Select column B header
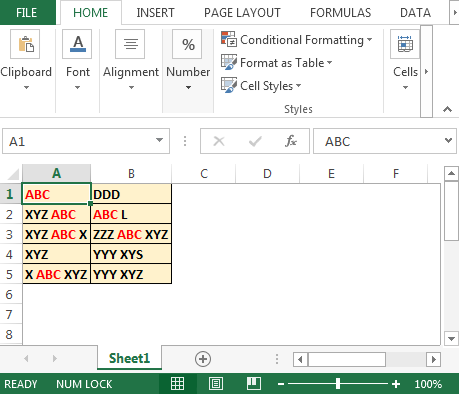The image size is (459, 394). pos(131,173)
